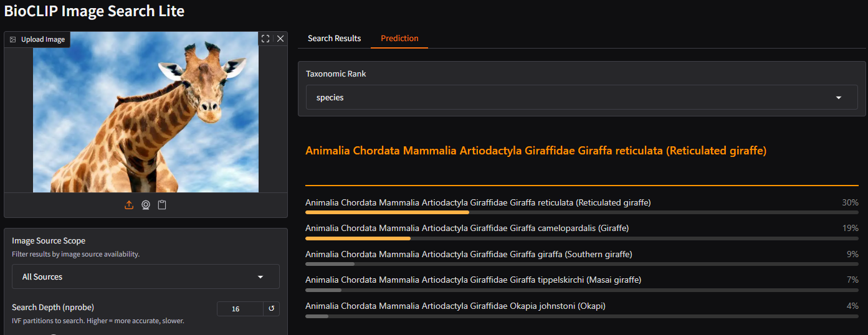868x335 pixels.
Task: Click the Taxonomic Rank label
Action: click(x=336, y=73)
